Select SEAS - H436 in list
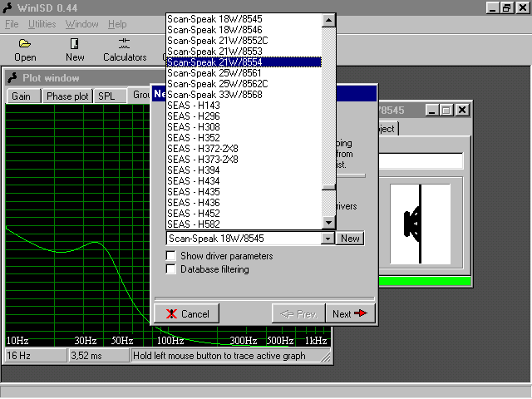The image size is (532, 399). pos(244,203)
